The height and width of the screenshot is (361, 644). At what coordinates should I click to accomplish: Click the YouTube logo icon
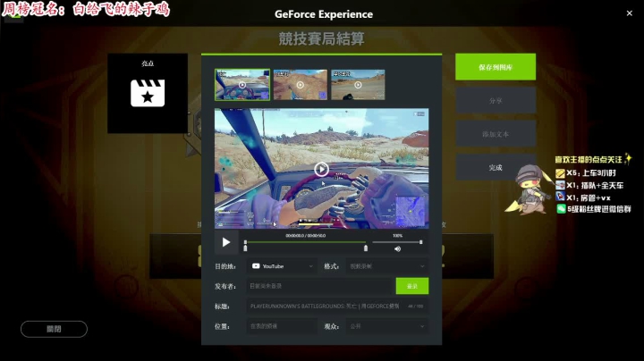(x=256, y=266)
